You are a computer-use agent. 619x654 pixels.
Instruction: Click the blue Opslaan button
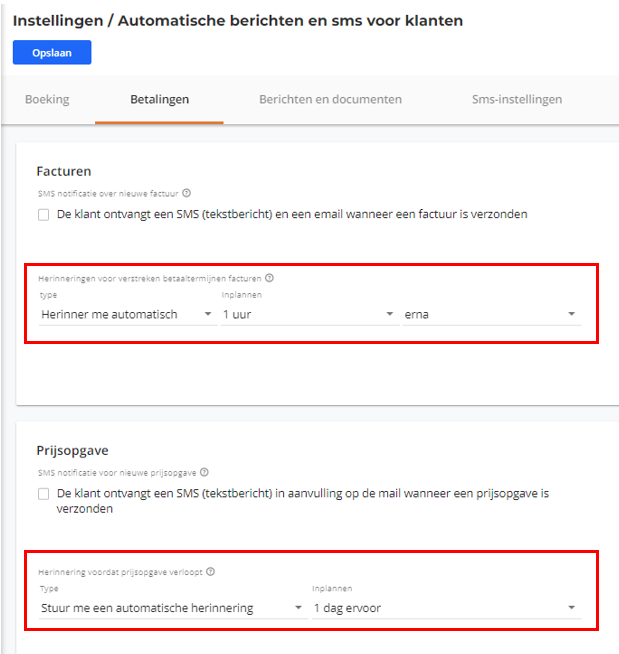(52, 53)
